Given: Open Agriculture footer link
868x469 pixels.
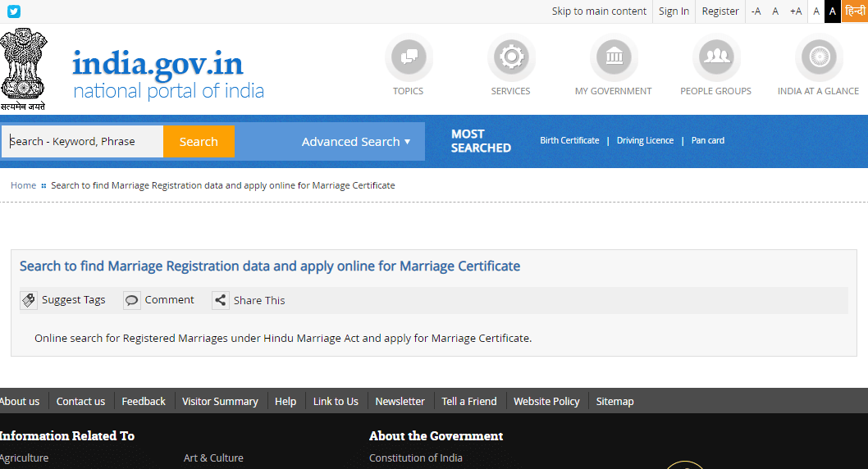Looking at the screenshot, I should [x=24, y=458].
